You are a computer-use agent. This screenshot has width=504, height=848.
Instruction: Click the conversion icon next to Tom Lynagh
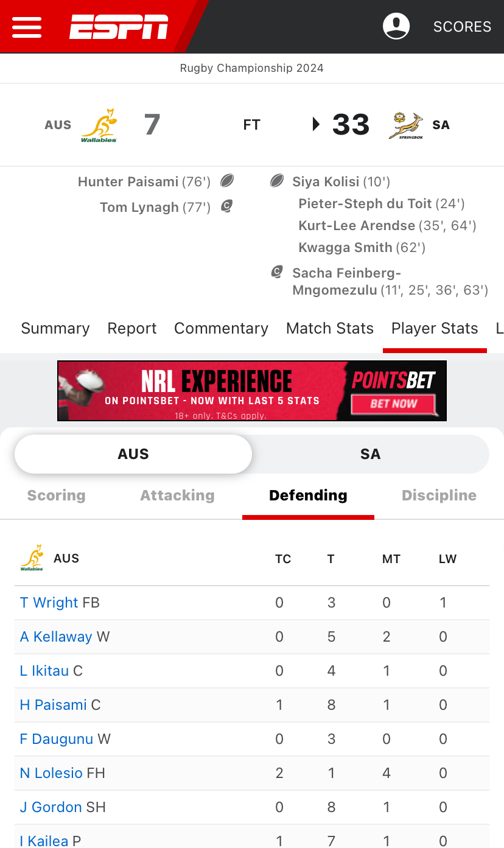pos(226,207)
